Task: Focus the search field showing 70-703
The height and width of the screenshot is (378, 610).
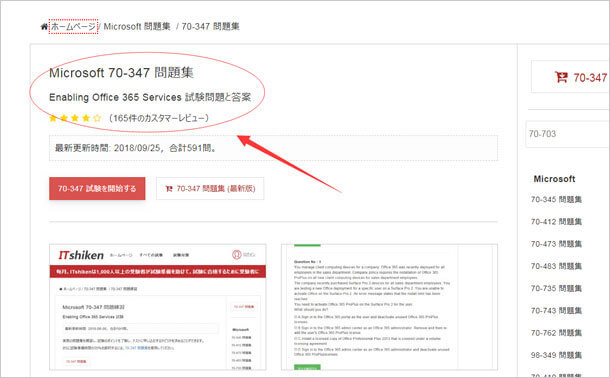Action: coord(568,134)
